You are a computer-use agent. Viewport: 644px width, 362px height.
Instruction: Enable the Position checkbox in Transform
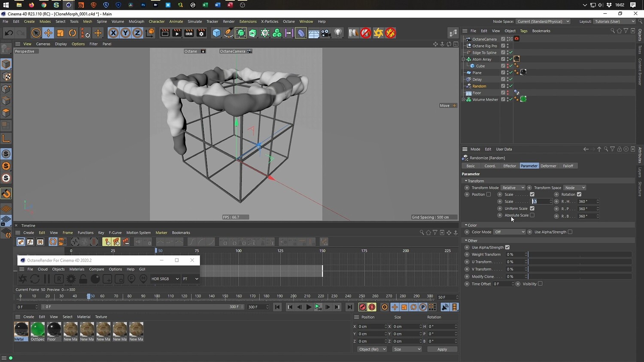tap(488, 194)
